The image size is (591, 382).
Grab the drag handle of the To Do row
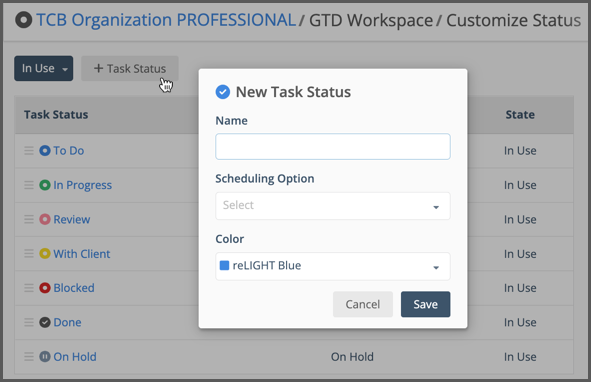click(x=29, y=151)
